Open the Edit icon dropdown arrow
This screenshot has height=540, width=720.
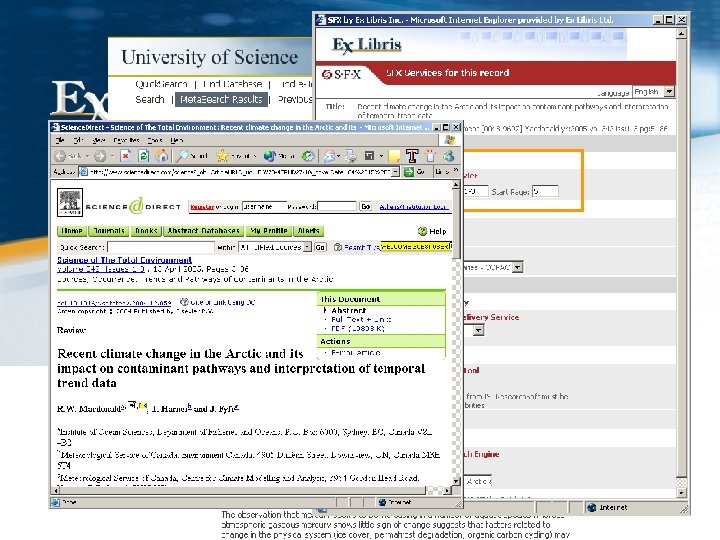pyautogui.click(x=381, y=156)
